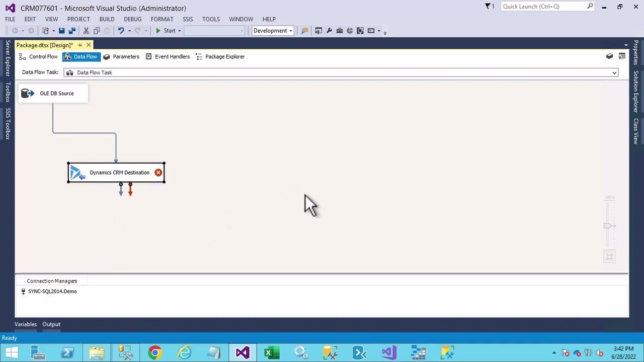Click the OLE DB Source component

click(x=53, y=94)
